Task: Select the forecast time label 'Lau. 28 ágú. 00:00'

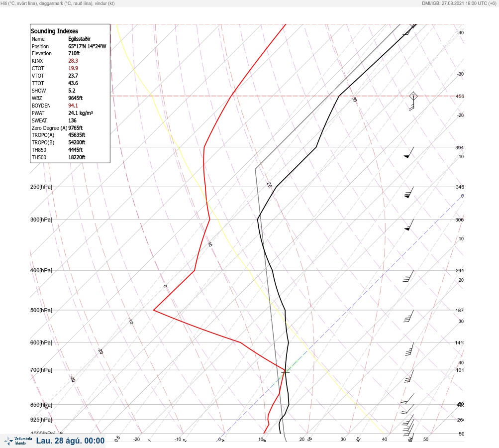Action: 70,441
